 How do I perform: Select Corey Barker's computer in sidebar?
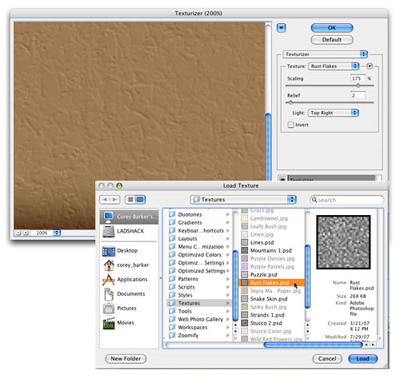(x=129, y=217)
